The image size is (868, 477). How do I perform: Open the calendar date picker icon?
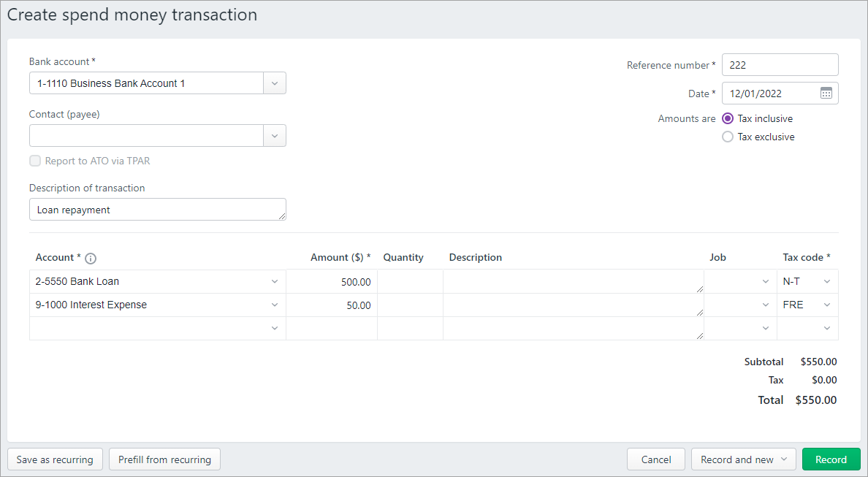coord(826,93)
